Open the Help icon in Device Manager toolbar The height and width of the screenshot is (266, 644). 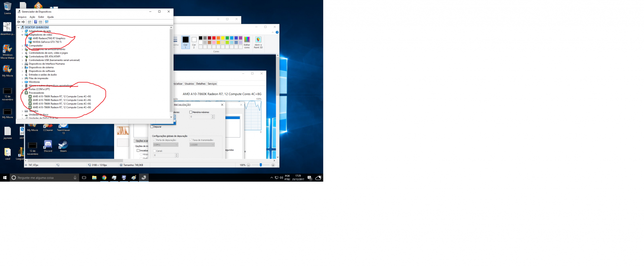click(x=36, y=22)
